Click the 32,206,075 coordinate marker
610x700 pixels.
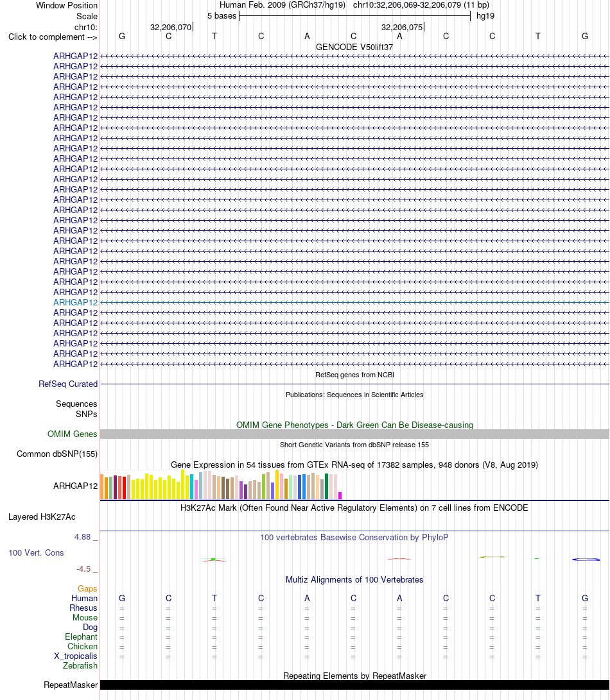coord(402,27)
